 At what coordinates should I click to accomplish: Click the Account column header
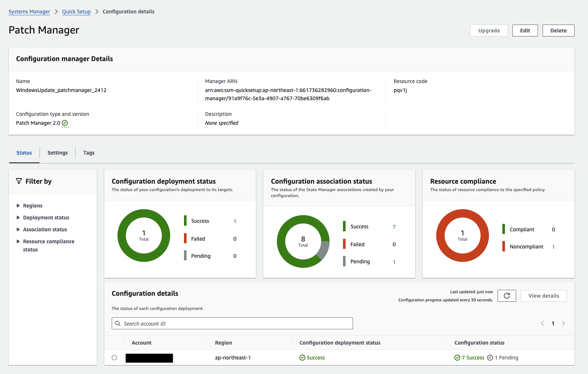(142, 343)
